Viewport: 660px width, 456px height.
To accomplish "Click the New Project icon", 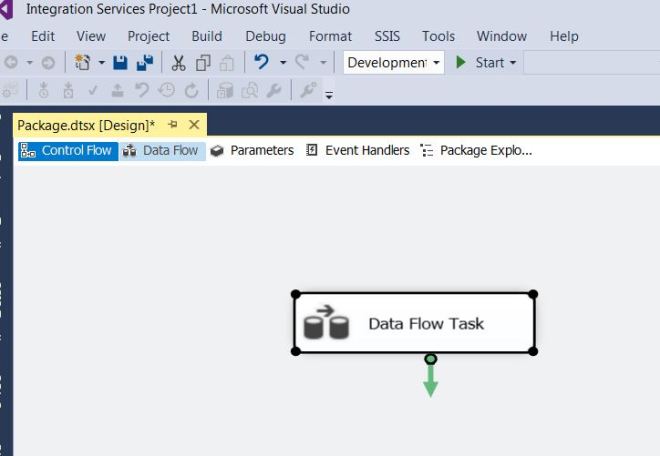I will 84,63.
